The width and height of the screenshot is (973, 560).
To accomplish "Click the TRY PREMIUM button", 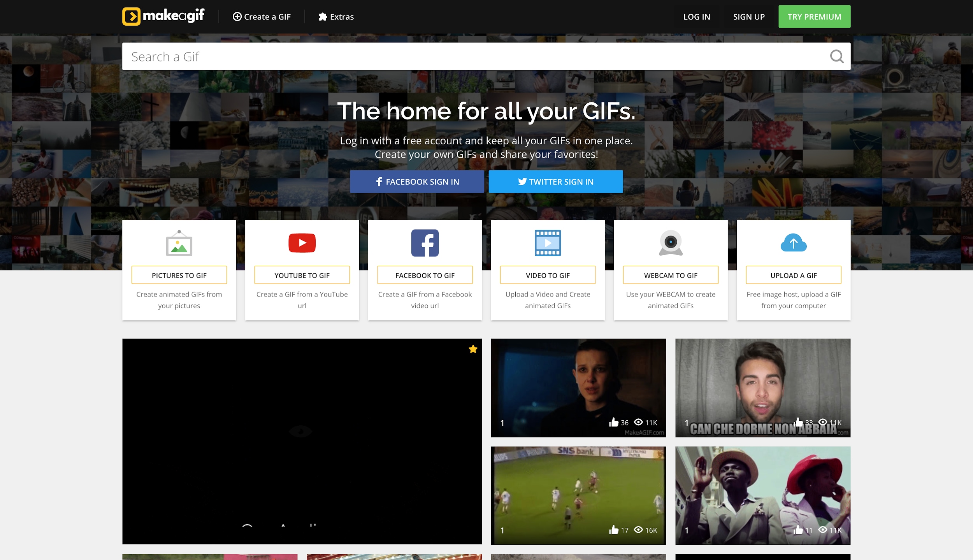I will pos(814,16).
